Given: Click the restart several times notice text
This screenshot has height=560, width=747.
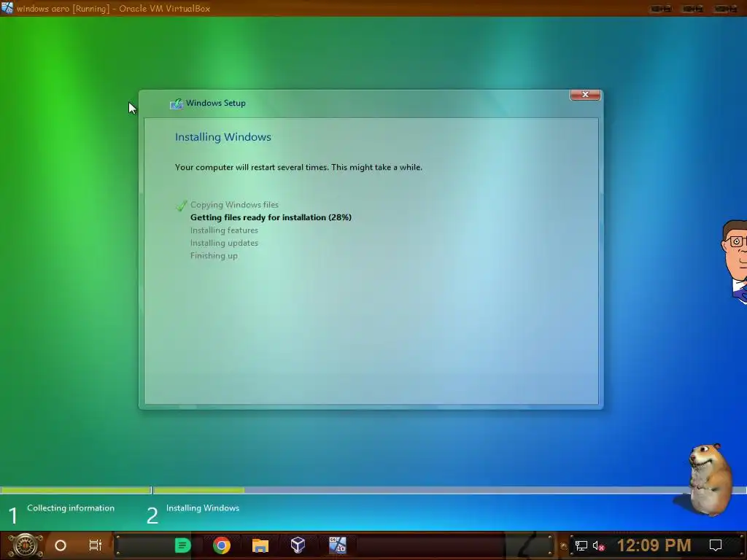Looking at the screenshot, I should (298, 167).
